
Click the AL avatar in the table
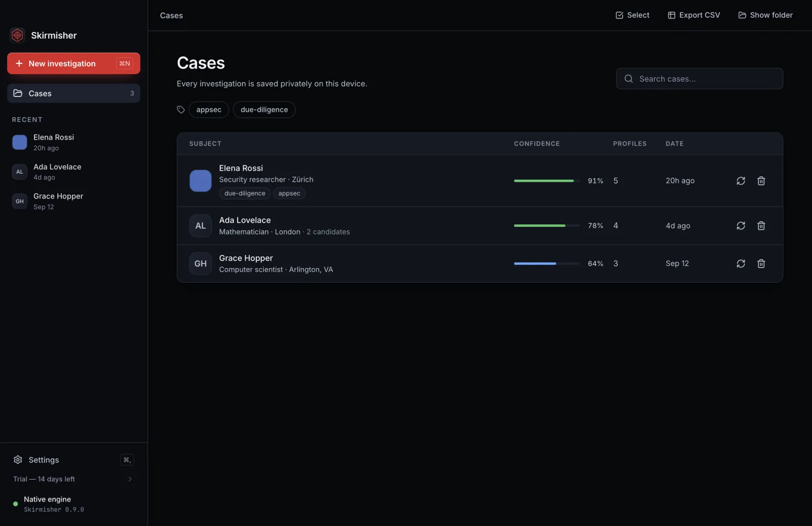pyautogui.click(x=200, y=226)
